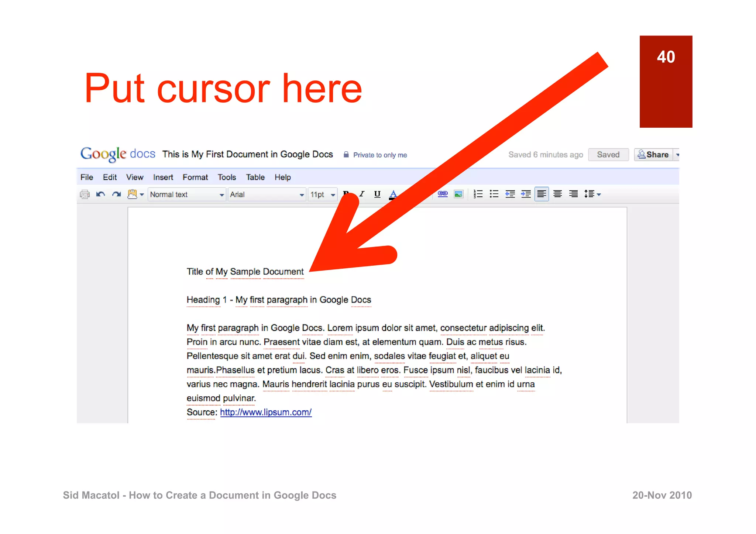Screen dimensions: 756x534
Task: Click the increase indent icon
Action: 526,194
